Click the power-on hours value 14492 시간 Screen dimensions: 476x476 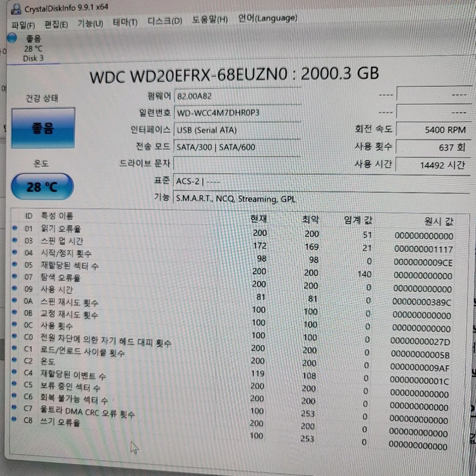pyautogui.click(x=433, y=165)
